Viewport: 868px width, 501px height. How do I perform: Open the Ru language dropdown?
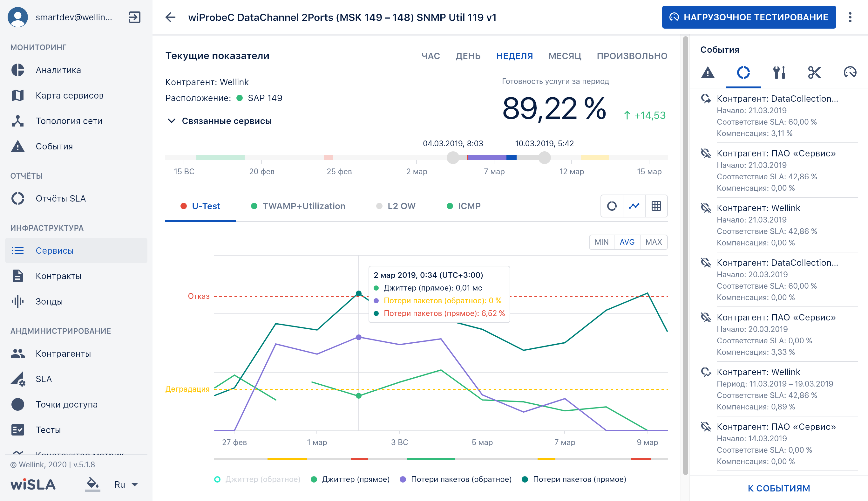coord(125,484)
